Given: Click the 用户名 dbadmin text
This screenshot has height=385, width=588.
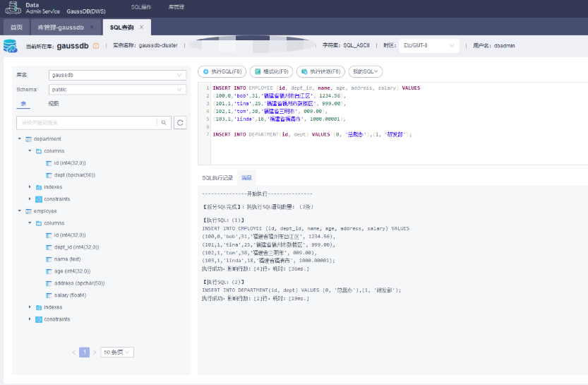Looking at the screenshot, I should coord(494,46).
